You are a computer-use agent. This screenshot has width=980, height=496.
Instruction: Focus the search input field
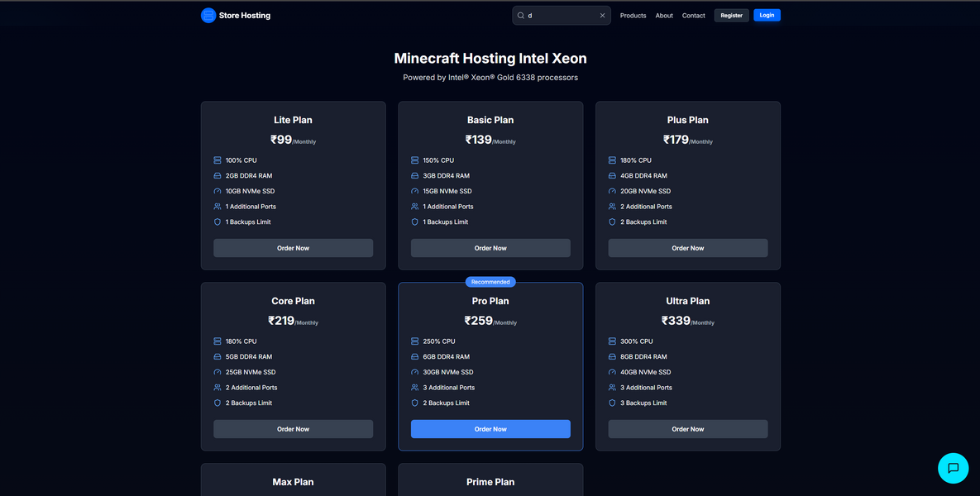[562, 16]
